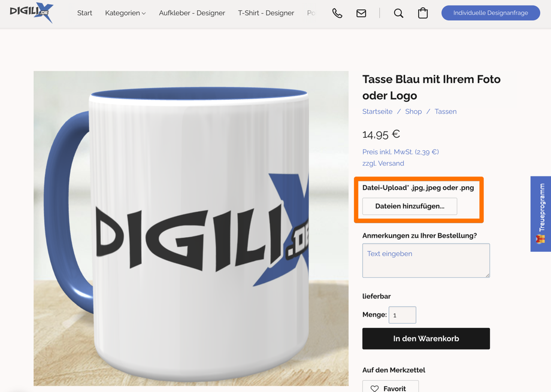Click Dateien hinzufügen upload button
This screenshot has height=392, width=551.
tap(410, 206)
